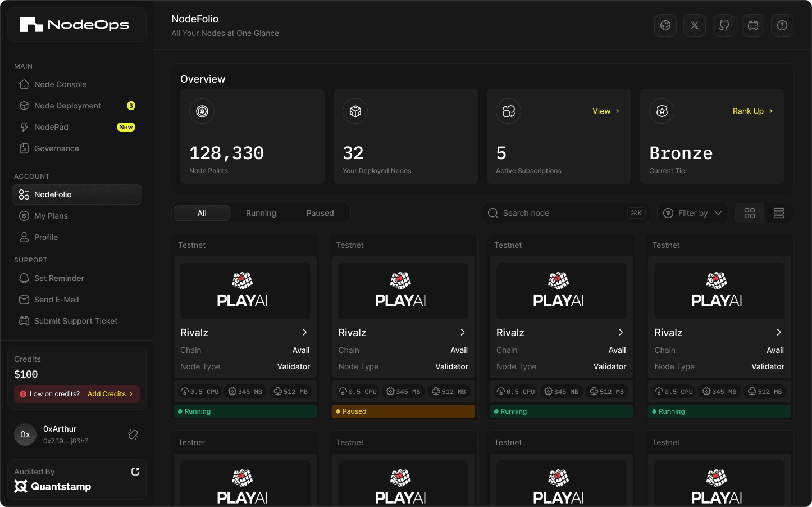Switch to grid view layout

pos(750,213)
